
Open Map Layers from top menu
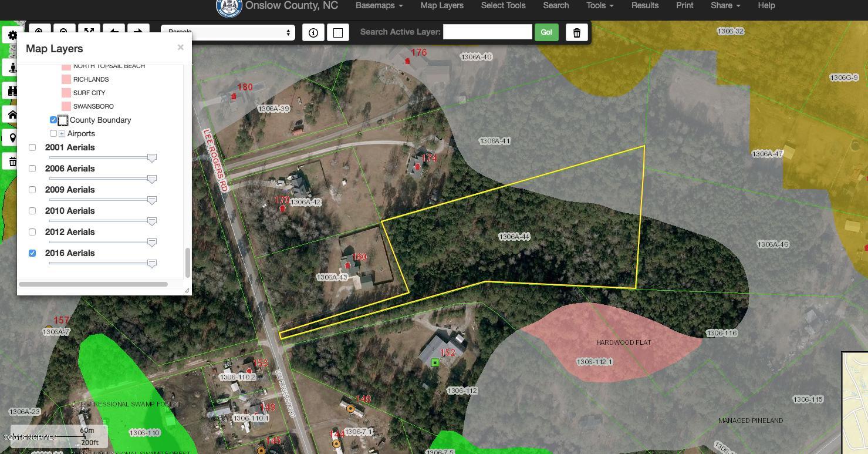pos(442,5)
